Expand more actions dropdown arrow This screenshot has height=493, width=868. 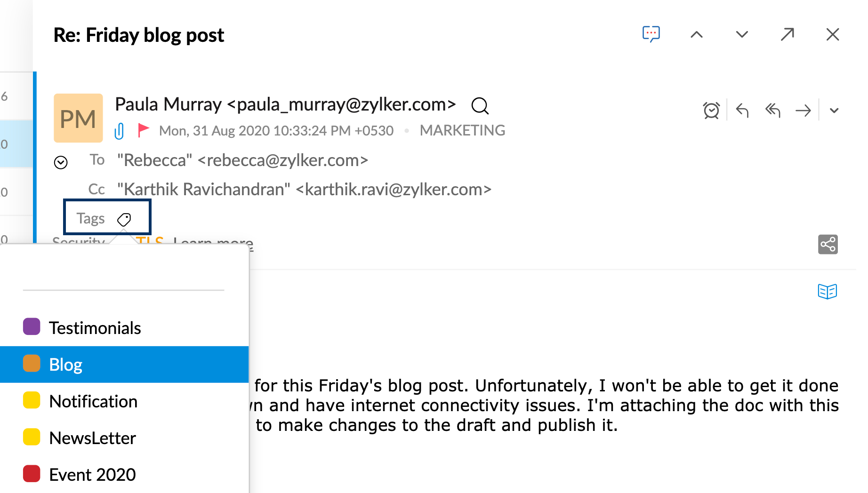tap(834, 111)
